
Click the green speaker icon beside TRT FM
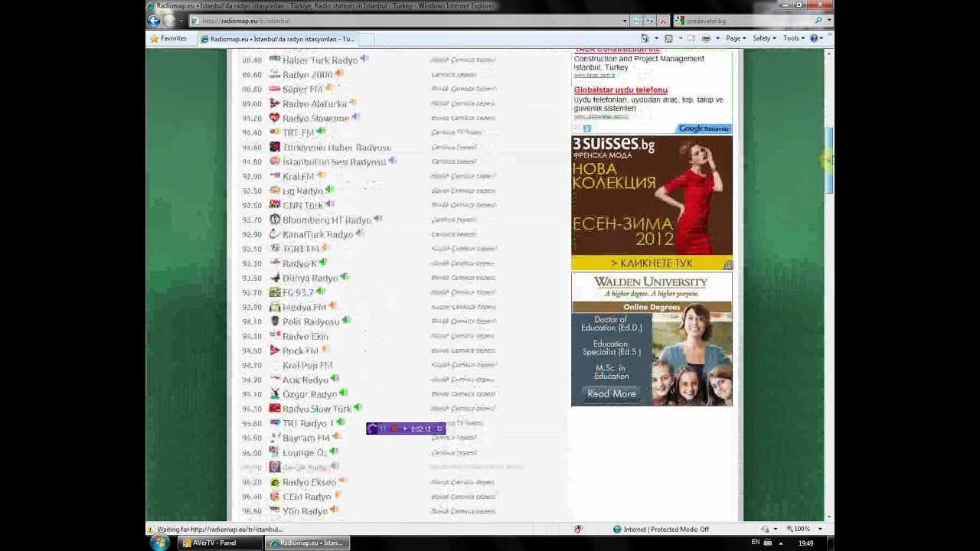(x=321, y=132)
